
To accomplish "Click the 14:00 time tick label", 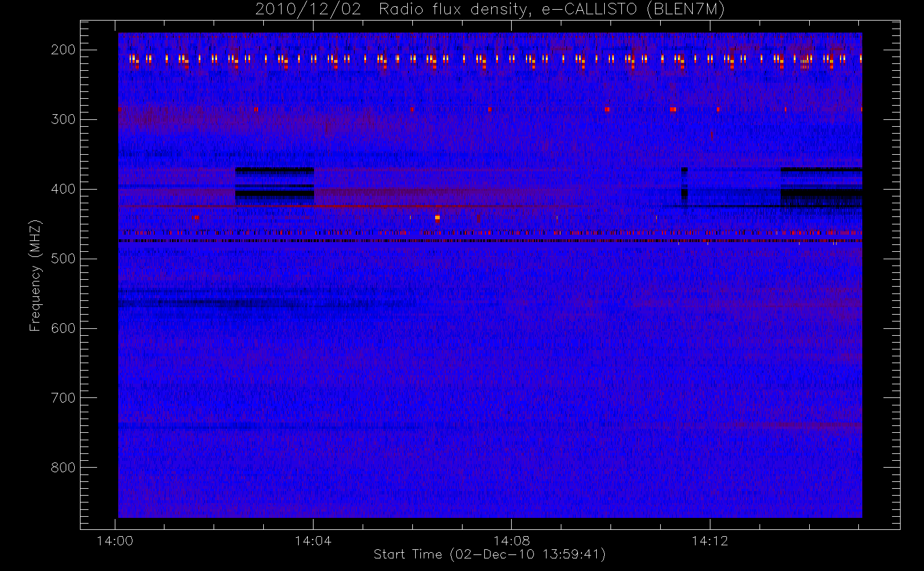I will (115, 541).
